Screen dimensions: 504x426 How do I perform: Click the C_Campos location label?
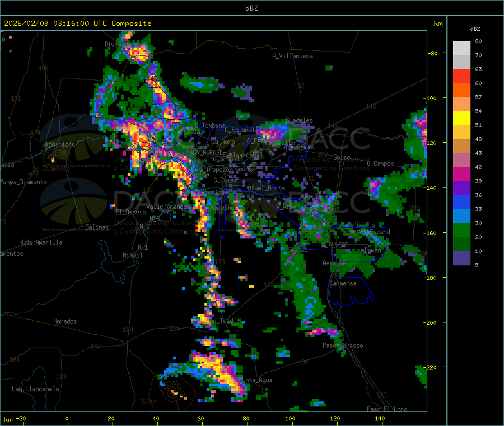click(x=380, y=163)
